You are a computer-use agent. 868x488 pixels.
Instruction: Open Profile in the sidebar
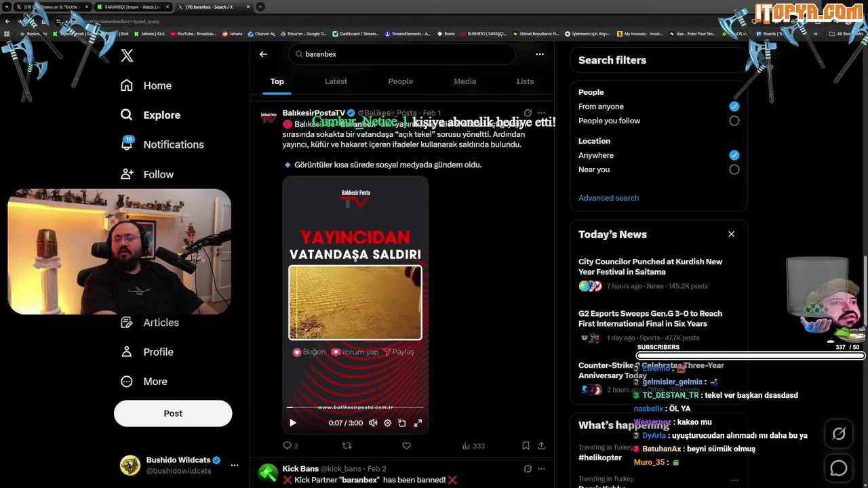click(146, 352)
